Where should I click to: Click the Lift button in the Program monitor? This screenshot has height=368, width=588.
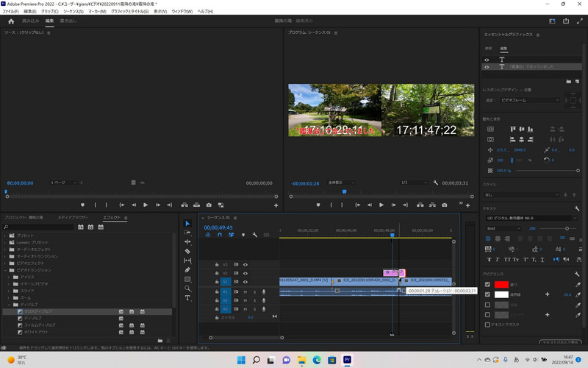pos(420,205)
